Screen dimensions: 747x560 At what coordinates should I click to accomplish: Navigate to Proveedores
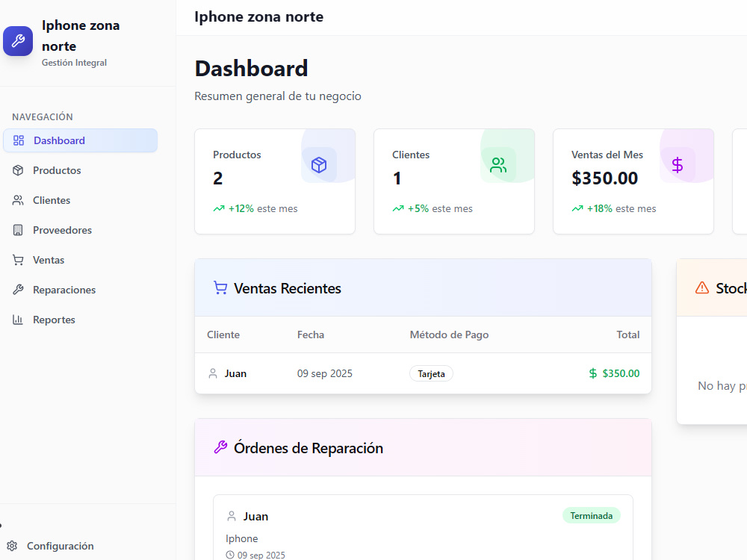coord(81,230)
